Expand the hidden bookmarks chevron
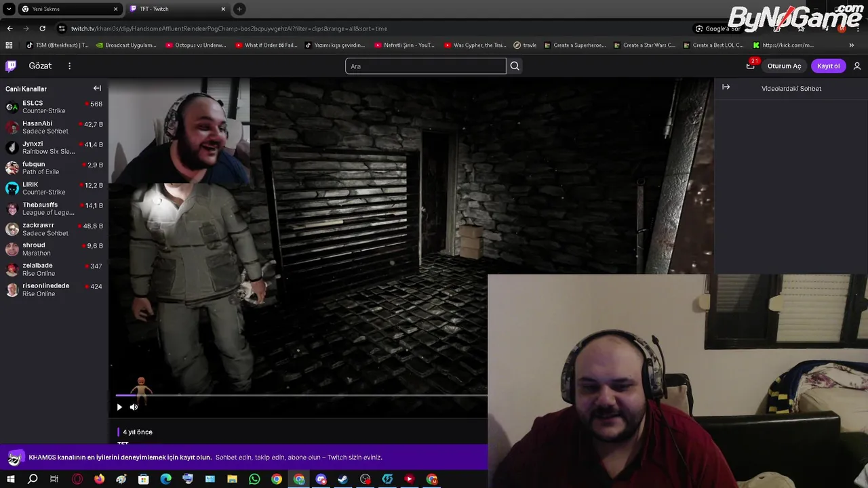This screenshot has height=488, width=868. point(852,45)
